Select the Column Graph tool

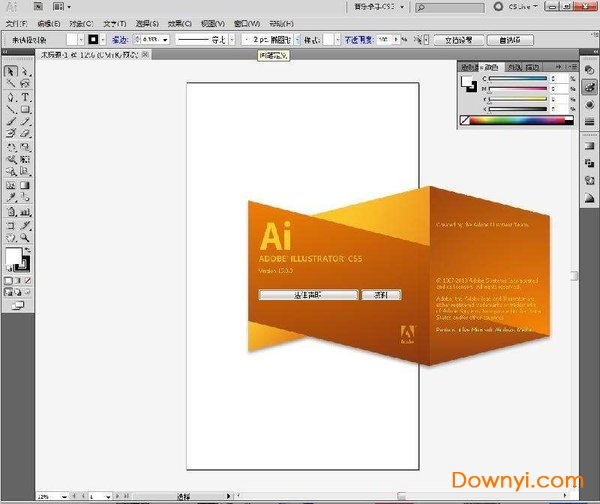(x=24, y=211)
